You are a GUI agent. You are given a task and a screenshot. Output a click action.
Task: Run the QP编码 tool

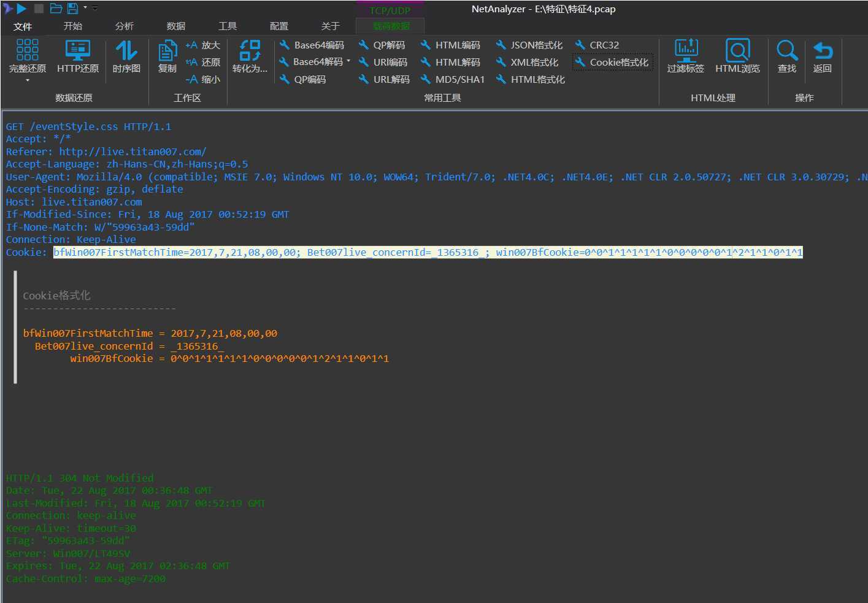click(302, 79)
